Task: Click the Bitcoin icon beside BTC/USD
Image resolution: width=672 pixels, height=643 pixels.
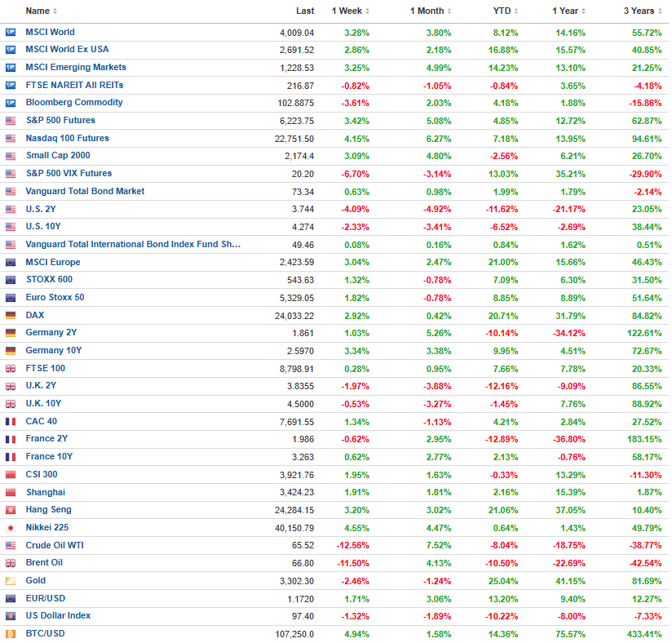Action: click(11, 633)
